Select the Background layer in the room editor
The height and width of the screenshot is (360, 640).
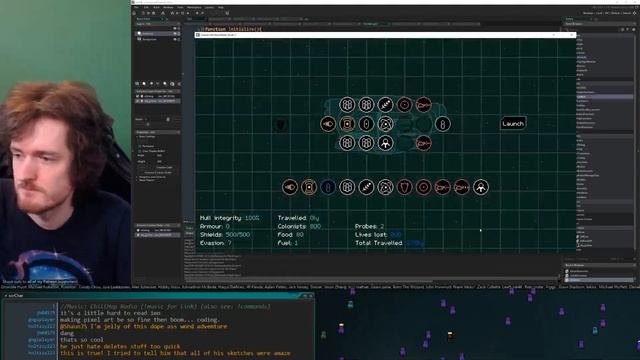(158, 39)
